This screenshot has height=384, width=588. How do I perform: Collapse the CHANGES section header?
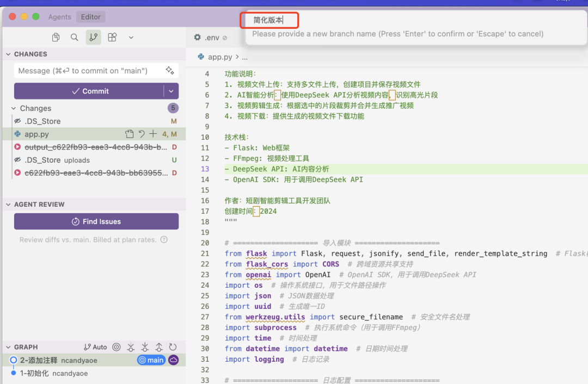pos(30,54)
